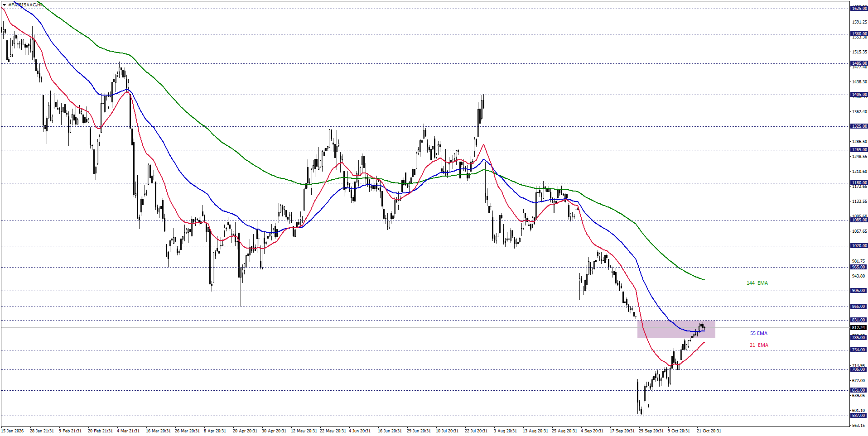This screenshot has height=436, width=868.
Task: Select the 1085.00 level price tag
Action: pyautogui.click(x=858, y=220)
